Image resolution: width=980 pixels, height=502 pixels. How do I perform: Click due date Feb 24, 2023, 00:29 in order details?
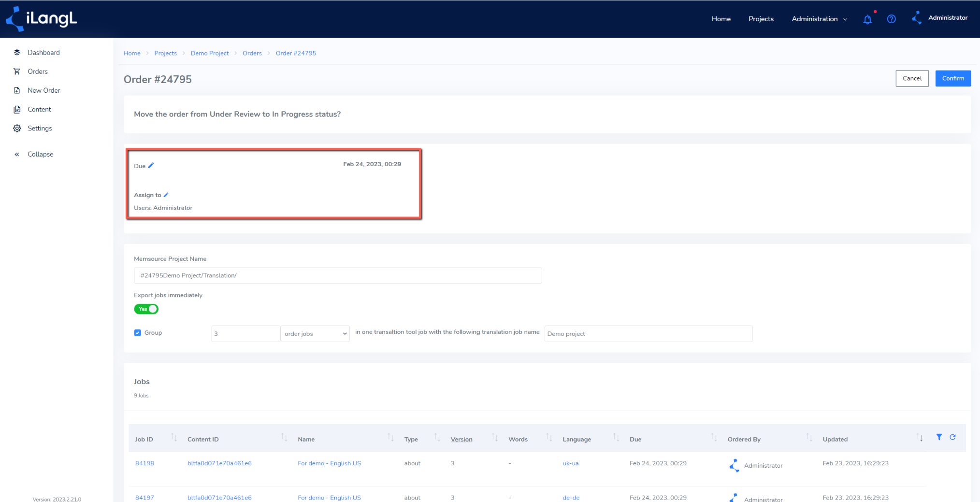point(372,164)
